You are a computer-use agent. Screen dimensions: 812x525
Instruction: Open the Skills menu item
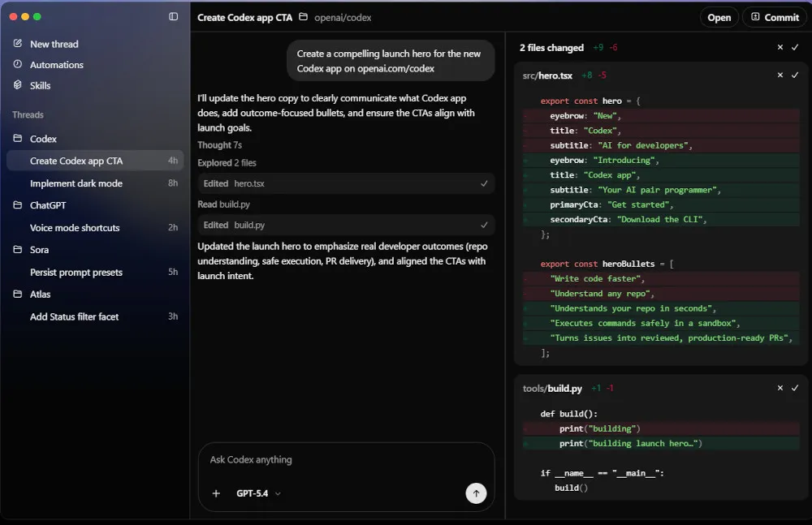pyautogui.click(x=40, y=85)
